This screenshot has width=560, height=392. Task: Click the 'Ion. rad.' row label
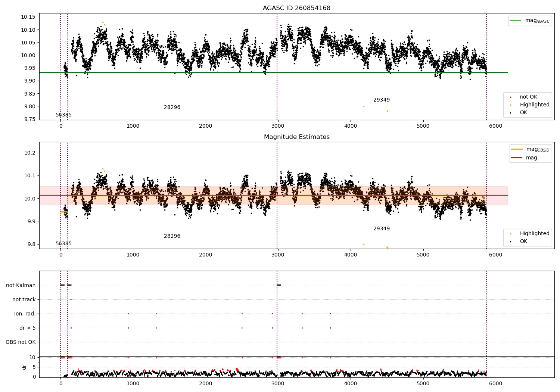(x=25, y=314)
